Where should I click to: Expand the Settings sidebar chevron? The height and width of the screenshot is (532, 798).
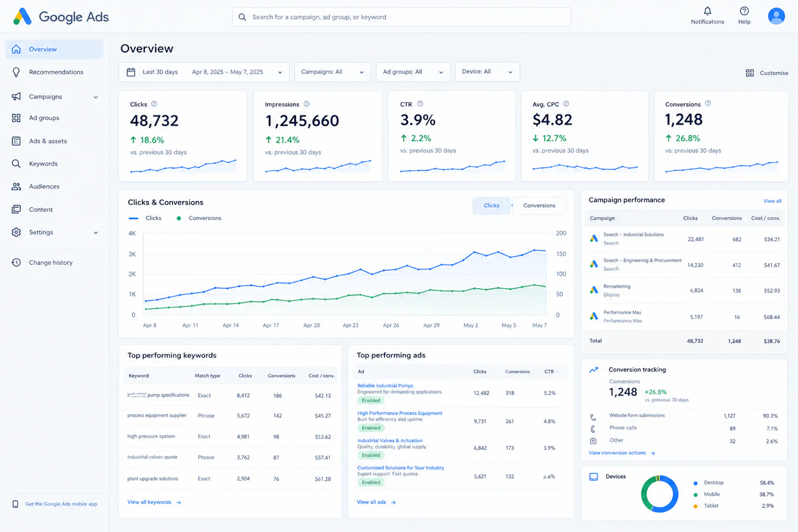coord(96,233)
